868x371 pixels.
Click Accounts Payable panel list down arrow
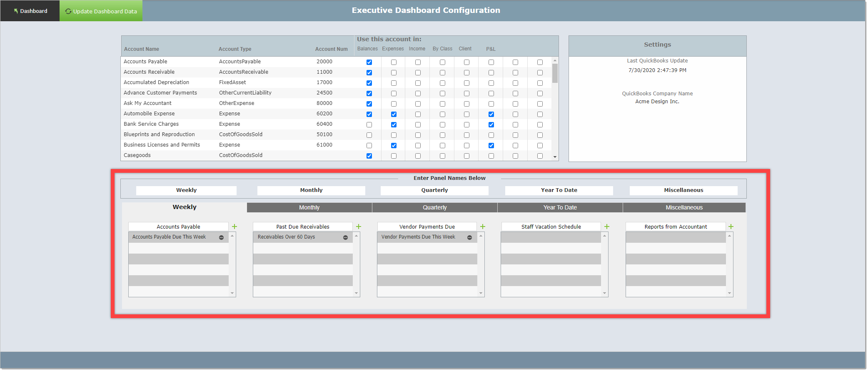pyautogui.click(x=232, y=293)
